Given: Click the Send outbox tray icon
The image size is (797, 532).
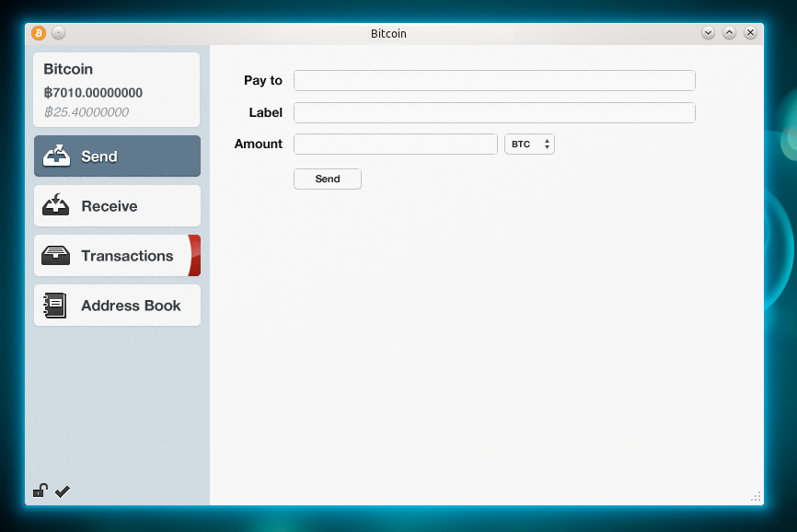Looking at the screenshot, I should click(56, 156).
